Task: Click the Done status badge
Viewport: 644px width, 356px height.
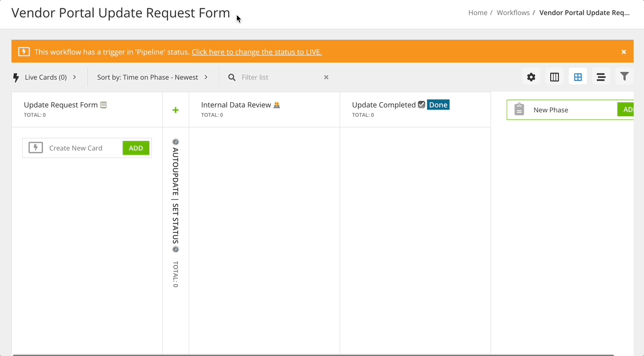Action: (x=438, y=104)
